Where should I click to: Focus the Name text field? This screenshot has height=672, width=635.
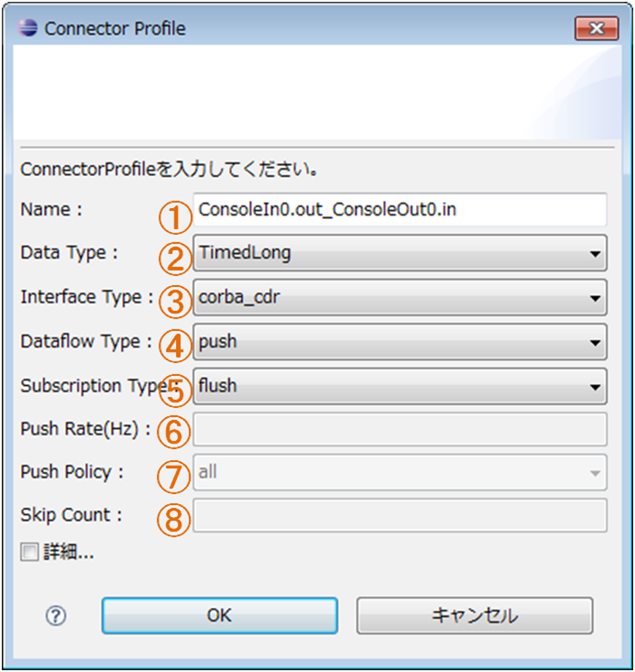[x=400, y=210]
